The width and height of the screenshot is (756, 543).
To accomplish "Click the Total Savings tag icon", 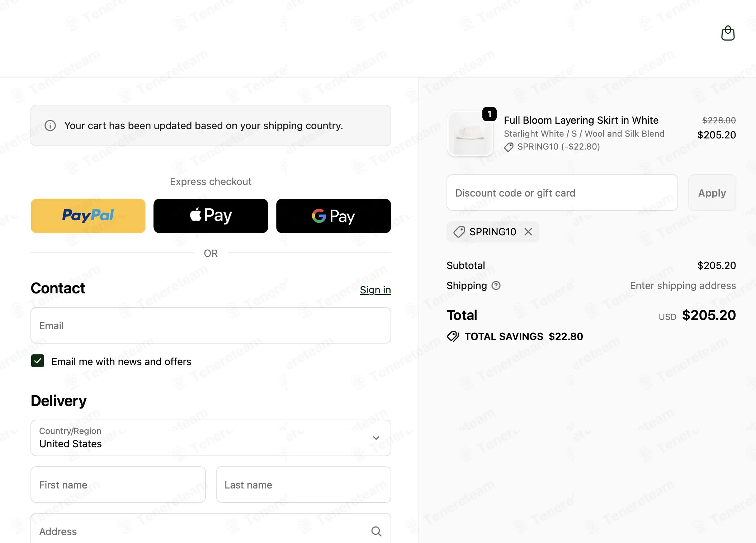I will 453,336.
